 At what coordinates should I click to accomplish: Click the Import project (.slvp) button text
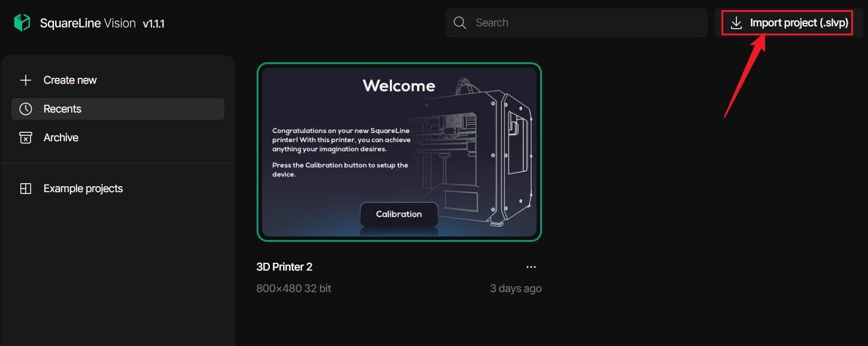click(x=799, y=23)
